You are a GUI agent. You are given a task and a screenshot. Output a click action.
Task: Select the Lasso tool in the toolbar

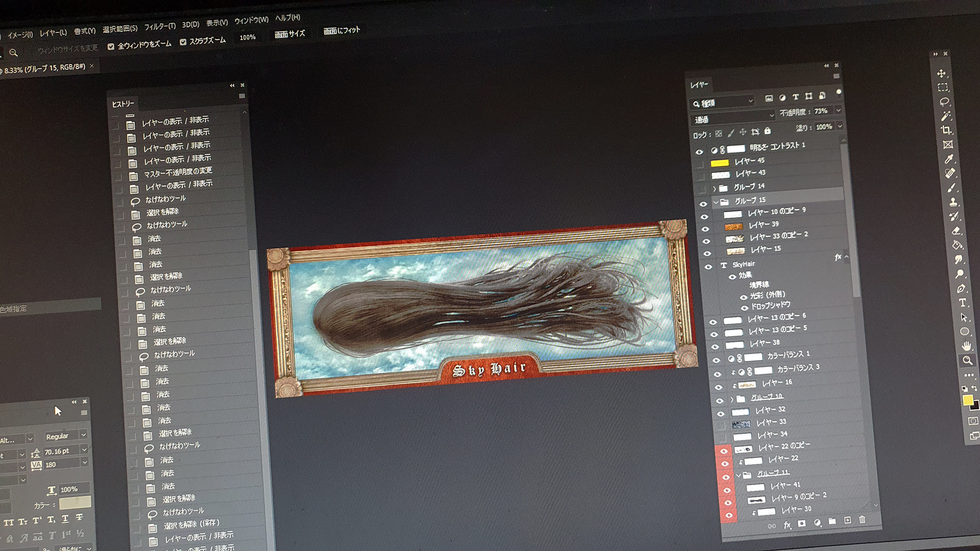(944, 102)
